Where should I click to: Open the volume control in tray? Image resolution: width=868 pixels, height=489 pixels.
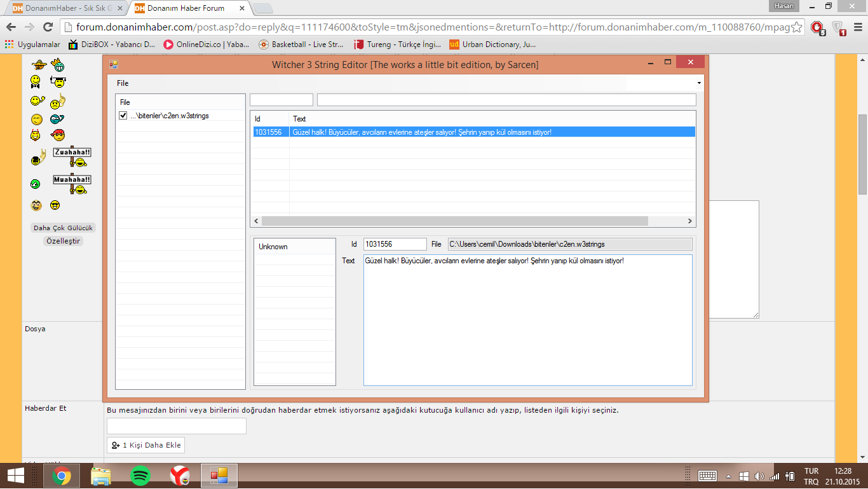(759, 476)
